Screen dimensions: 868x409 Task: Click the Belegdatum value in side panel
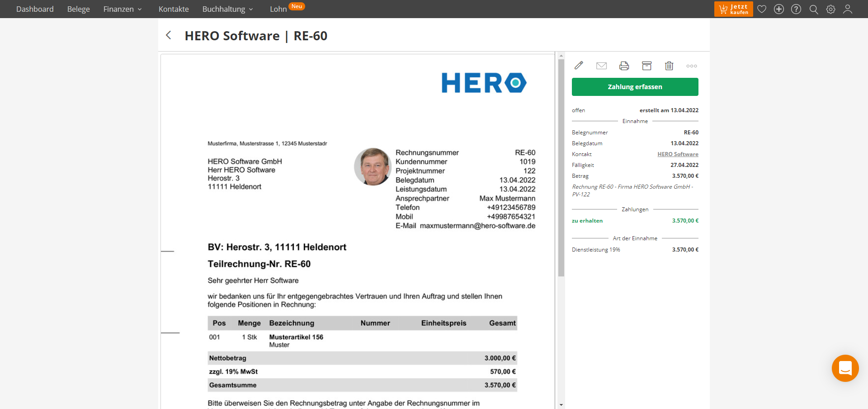tap(684, 143)
